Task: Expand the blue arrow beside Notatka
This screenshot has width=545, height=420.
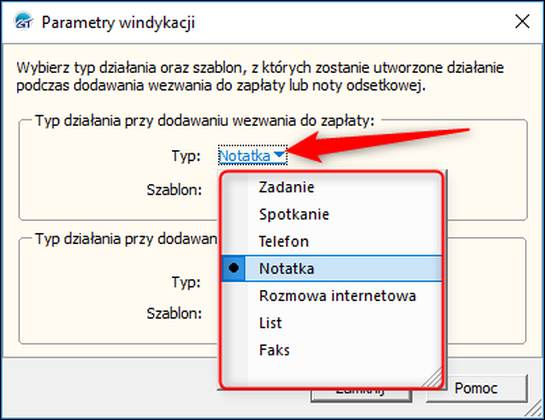Action: pyautogui.click(x=279, y=154)
